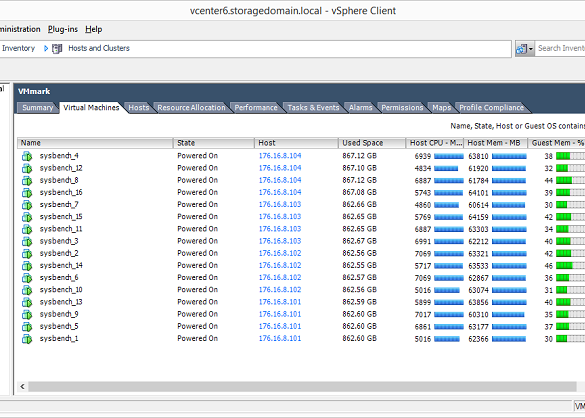Viewport: 585px width, 418px height.
Task: Click the sysbench_1 VM icon
Action: [27, 339]
